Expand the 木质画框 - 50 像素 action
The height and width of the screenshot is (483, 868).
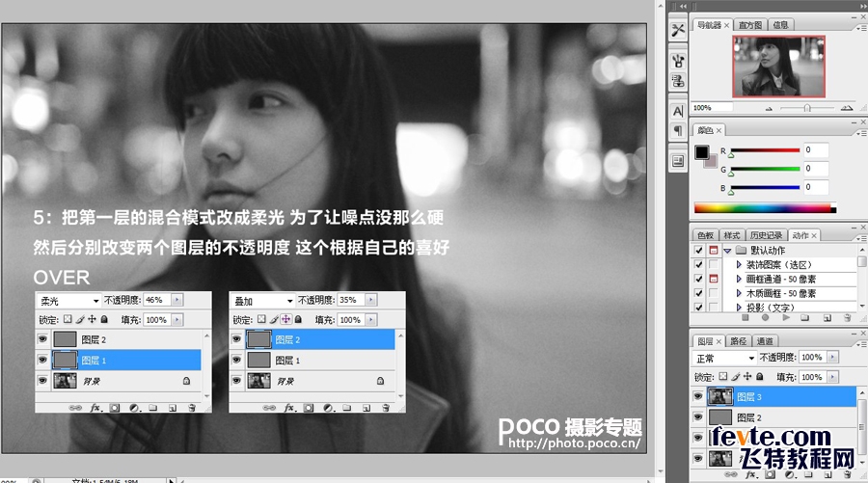click(x=739, y=293)
